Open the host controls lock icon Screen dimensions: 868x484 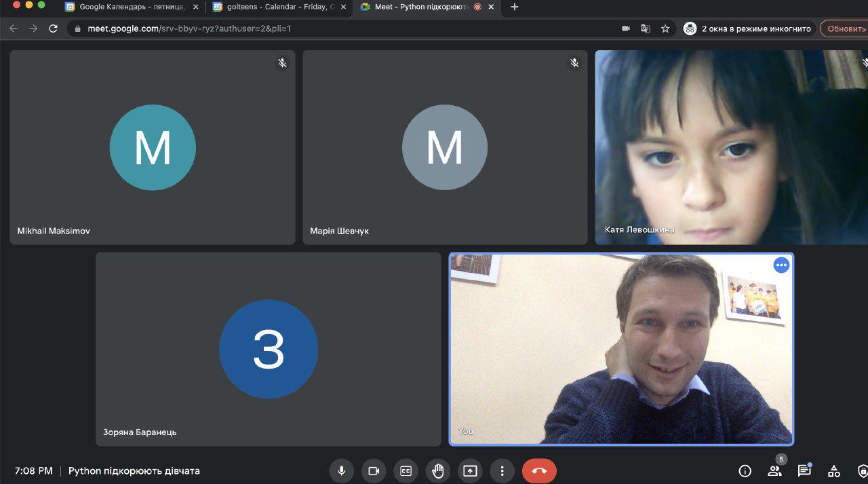click(x=862, y=471)
